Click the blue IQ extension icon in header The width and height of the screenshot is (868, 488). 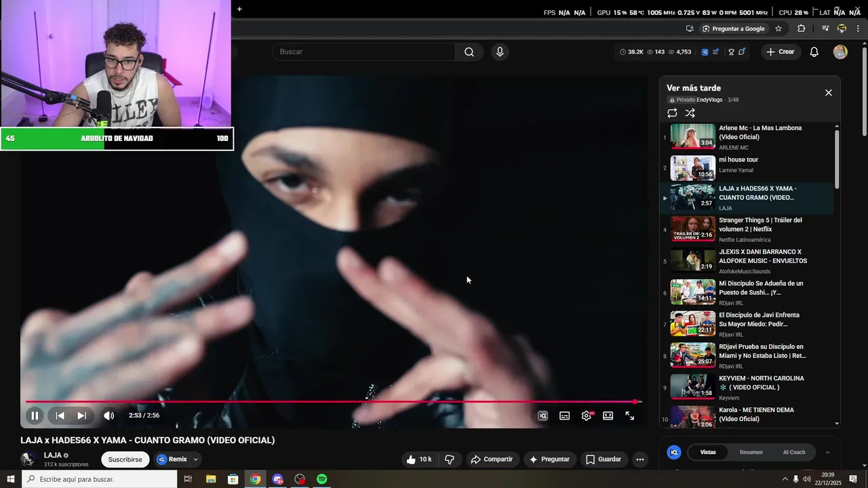(x=705, y=52)
